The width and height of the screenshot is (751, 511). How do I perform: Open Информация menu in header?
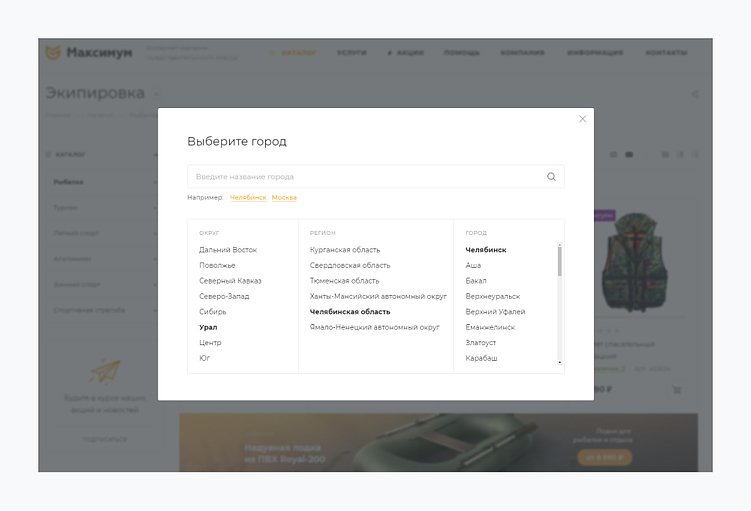595,53
